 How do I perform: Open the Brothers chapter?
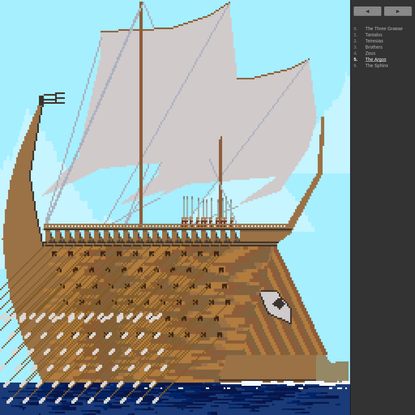(374, 47)
